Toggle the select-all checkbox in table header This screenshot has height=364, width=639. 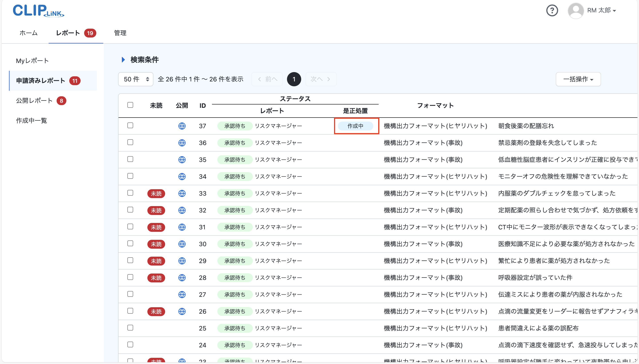coord(130,105)
